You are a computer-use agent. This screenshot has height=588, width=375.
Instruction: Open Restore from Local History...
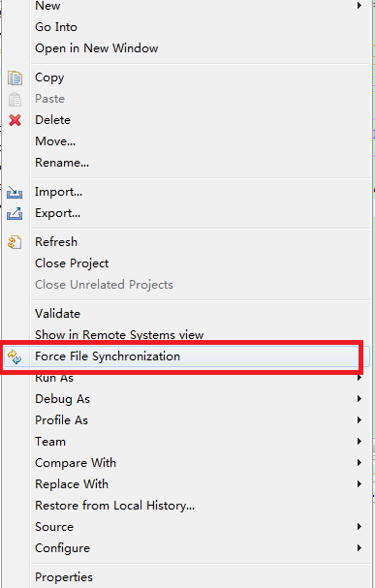pos(114,506)
